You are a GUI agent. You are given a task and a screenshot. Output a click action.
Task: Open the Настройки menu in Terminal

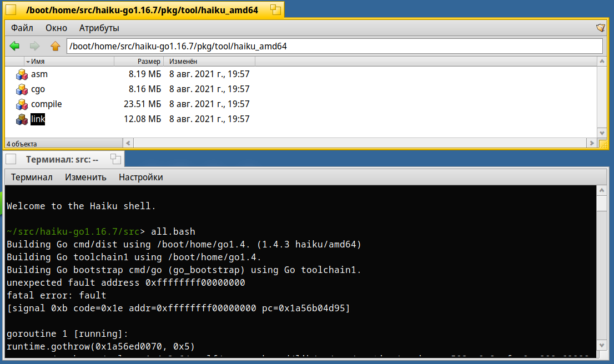[x=140, y=178]
